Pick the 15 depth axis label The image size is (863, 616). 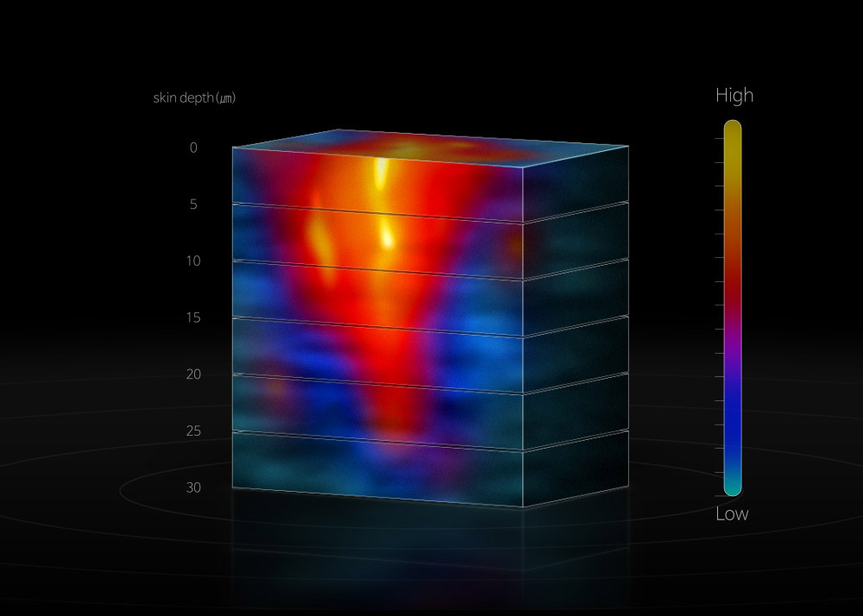[x=193, y=317]
